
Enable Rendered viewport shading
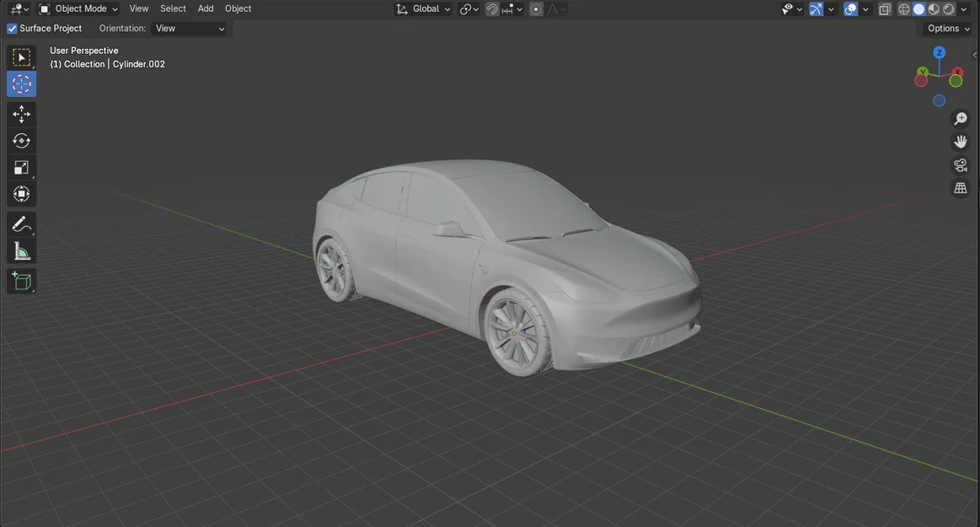[947, 8]
